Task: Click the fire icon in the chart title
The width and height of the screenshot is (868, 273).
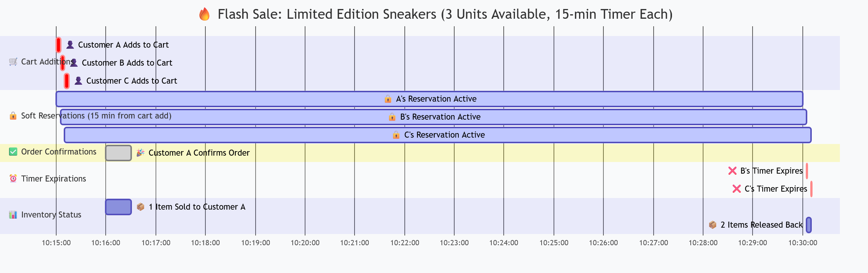Action: click(204, 15)
